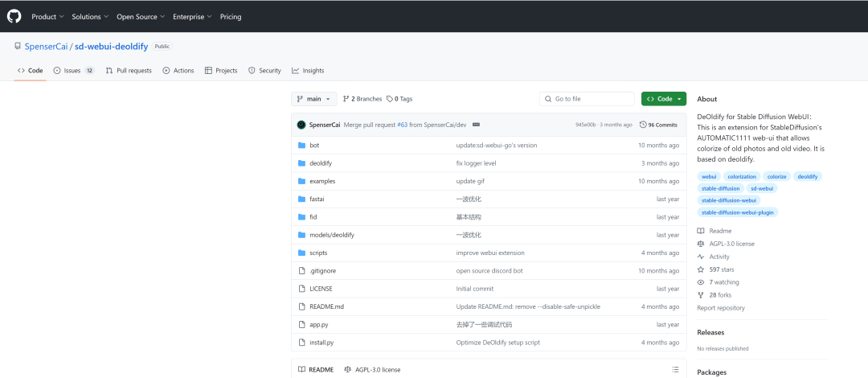Expand the Solutions menu
Viewport: 868px width, 378px height.
[x=90, y=17]
